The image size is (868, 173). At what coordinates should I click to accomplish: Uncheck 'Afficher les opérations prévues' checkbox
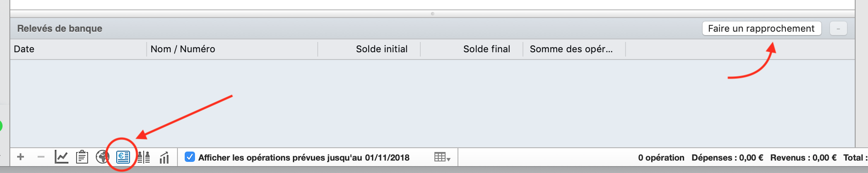point(190,157)
